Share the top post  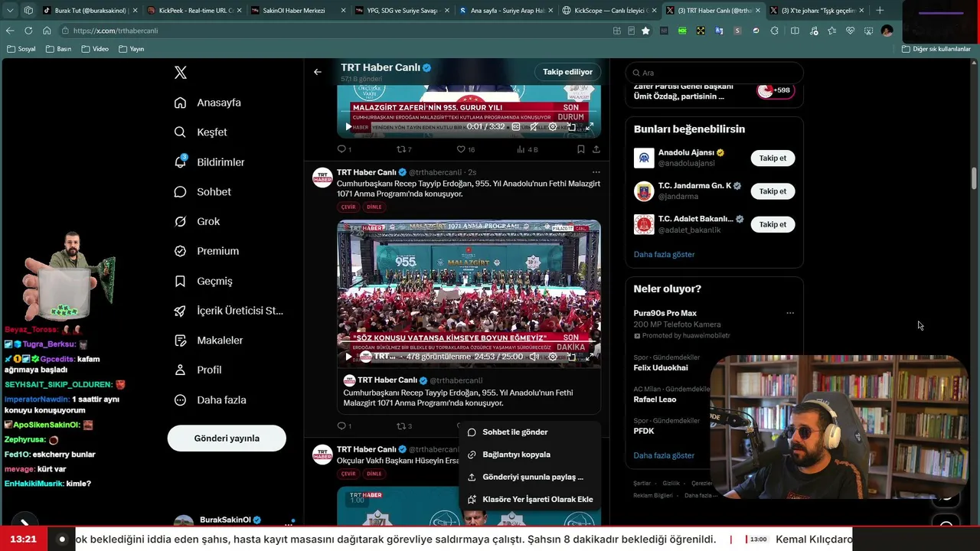(596, 149)
